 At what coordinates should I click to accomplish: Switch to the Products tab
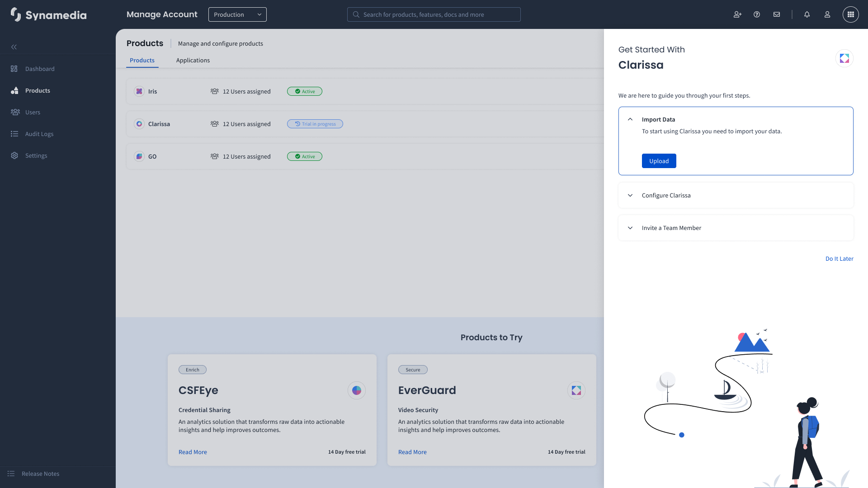[142, 60]
